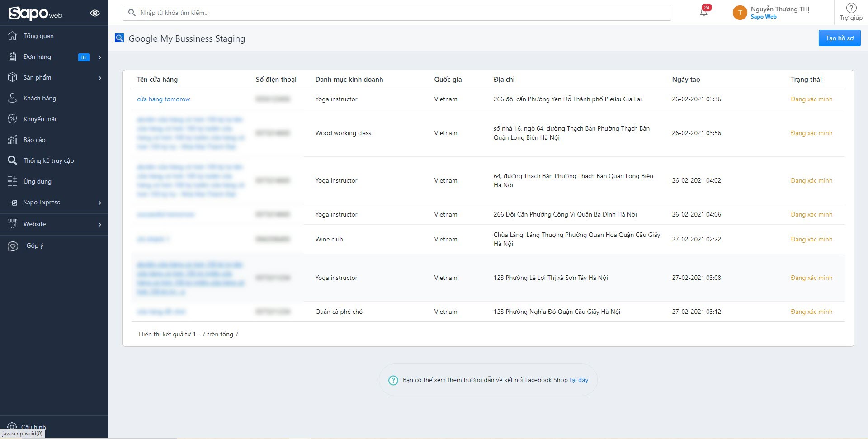This screenshot has height=439, width=868.
Task: Click the Google My Business app icon
Action: [119, 38]
